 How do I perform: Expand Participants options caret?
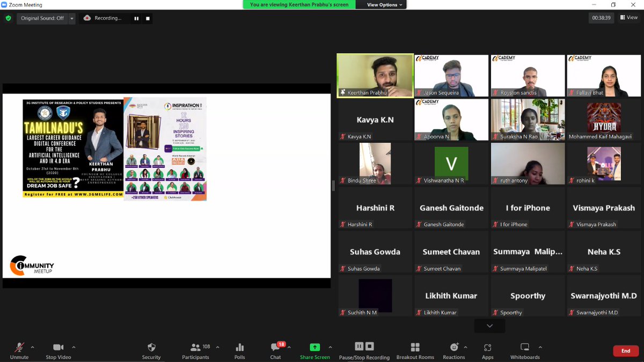click(x=218, y=347)
